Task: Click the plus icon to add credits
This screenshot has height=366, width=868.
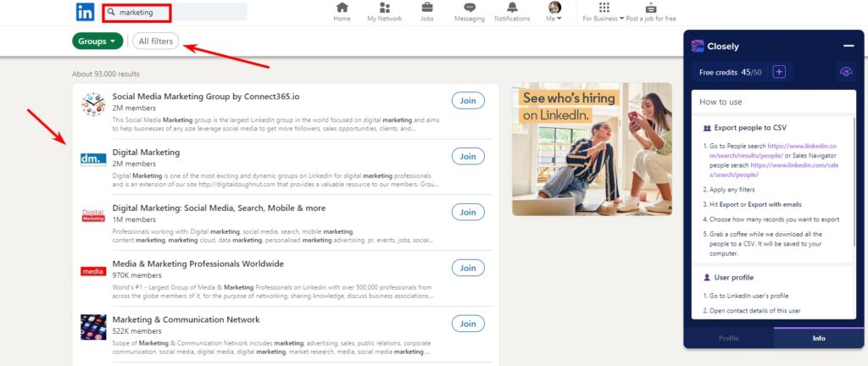Action: tap(779, 72)
